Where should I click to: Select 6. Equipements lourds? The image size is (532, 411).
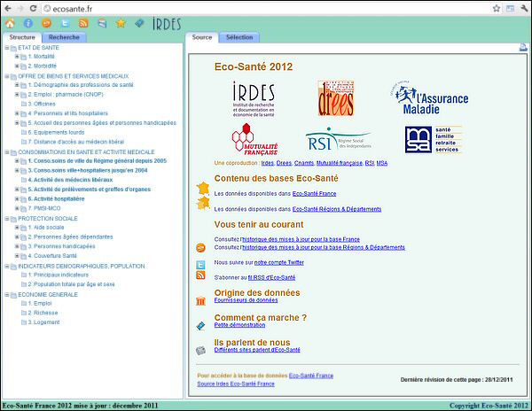(56, 133)
